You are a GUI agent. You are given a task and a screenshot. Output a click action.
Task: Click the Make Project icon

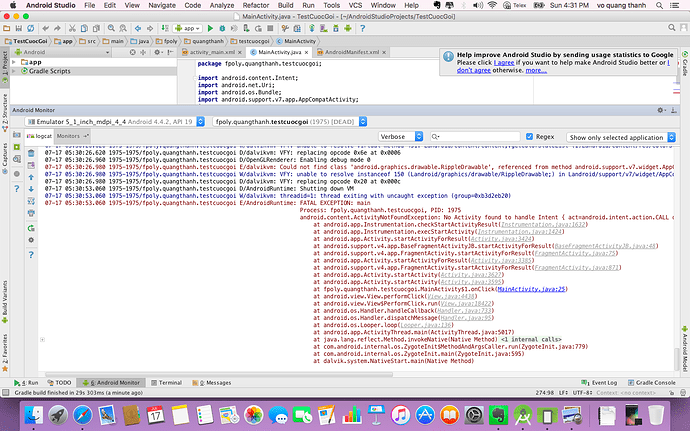[x=165, y=28]
